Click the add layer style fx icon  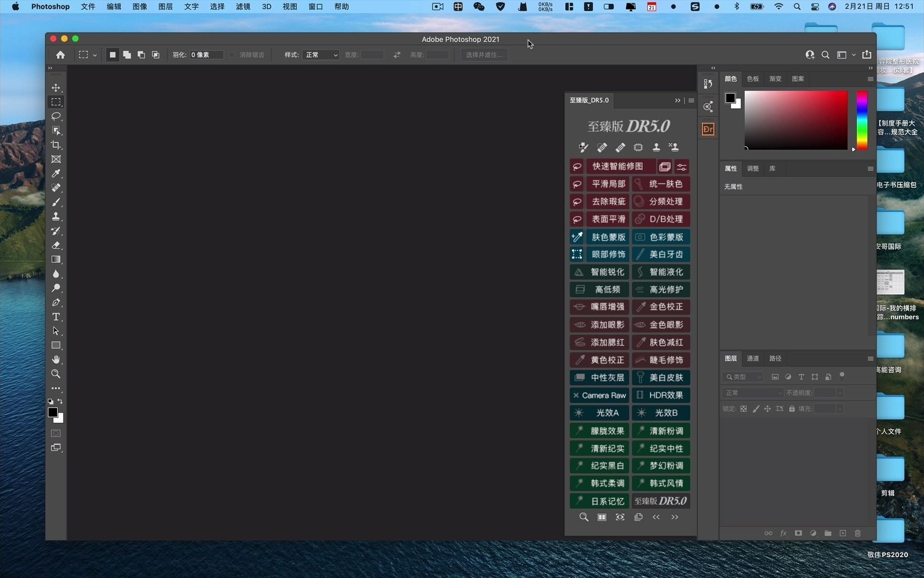783,533
